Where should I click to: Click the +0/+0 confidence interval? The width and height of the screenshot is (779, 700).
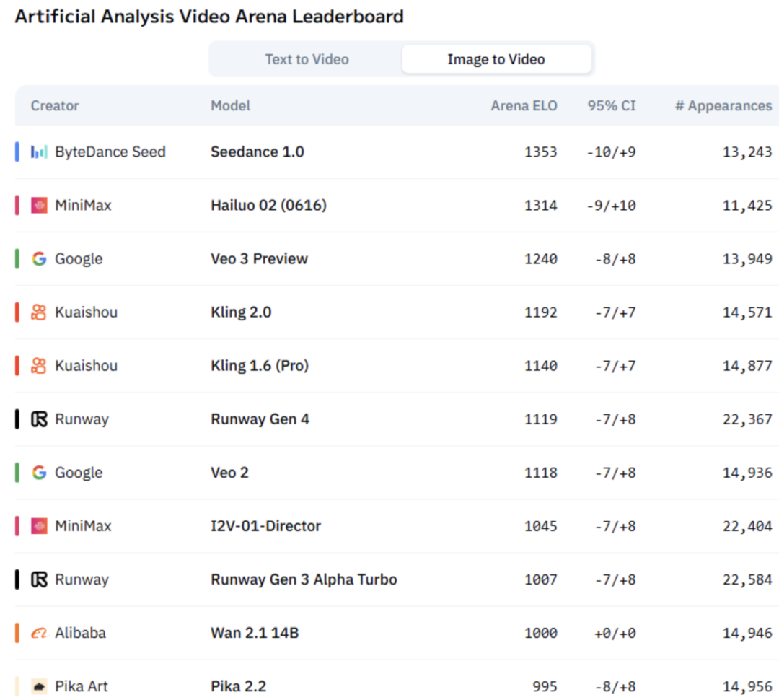615,633
